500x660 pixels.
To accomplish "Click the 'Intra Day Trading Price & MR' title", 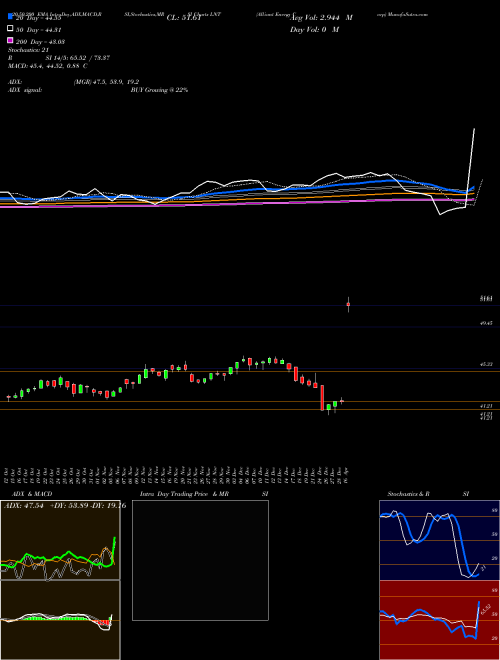I will pos(184,494).
